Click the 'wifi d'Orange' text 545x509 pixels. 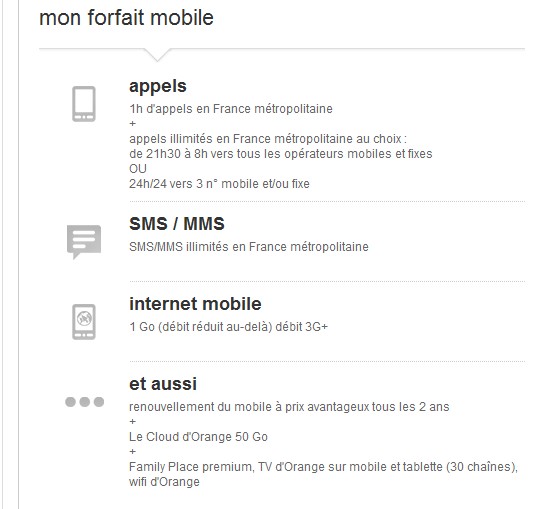pyautogui.click(x=164, y=482)
